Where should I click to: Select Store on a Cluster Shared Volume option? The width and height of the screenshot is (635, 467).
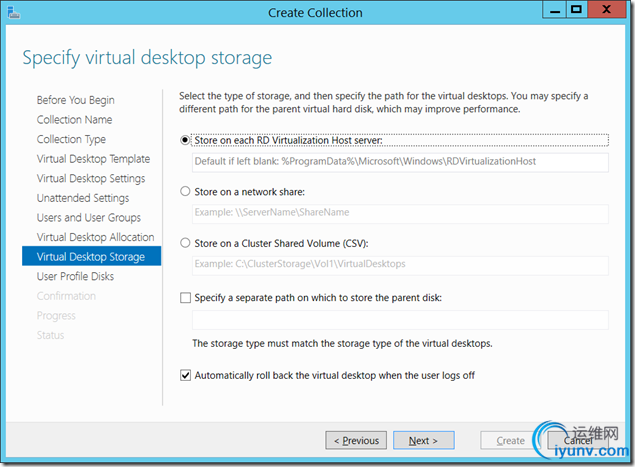click(185, 243)
